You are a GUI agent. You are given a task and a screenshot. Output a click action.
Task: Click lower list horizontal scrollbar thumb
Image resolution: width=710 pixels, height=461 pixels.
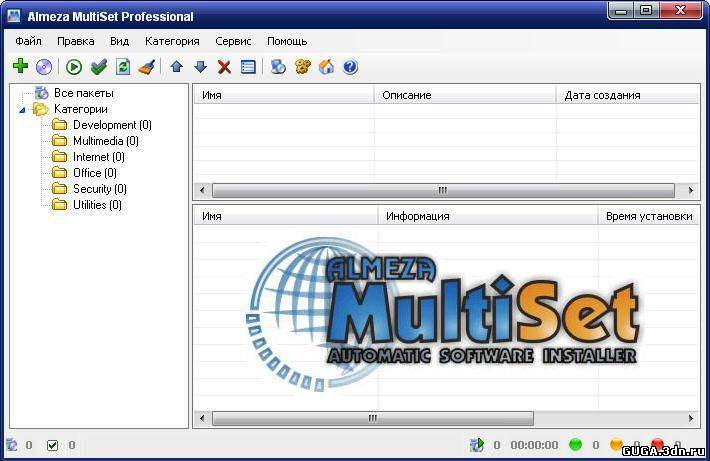pyautogui.click(x=373, y=418)
